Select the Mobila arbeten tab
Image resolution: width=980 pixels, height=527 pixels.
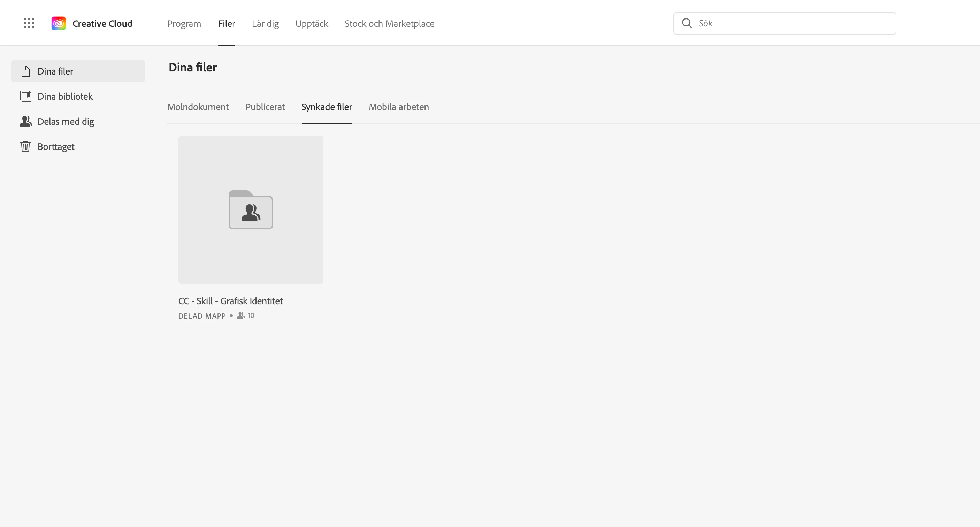399,107
